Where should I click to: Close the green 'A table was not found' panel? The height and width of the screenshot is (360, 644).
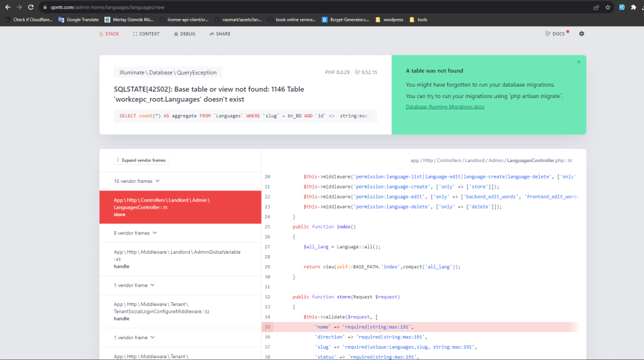[x=579, y=62]
